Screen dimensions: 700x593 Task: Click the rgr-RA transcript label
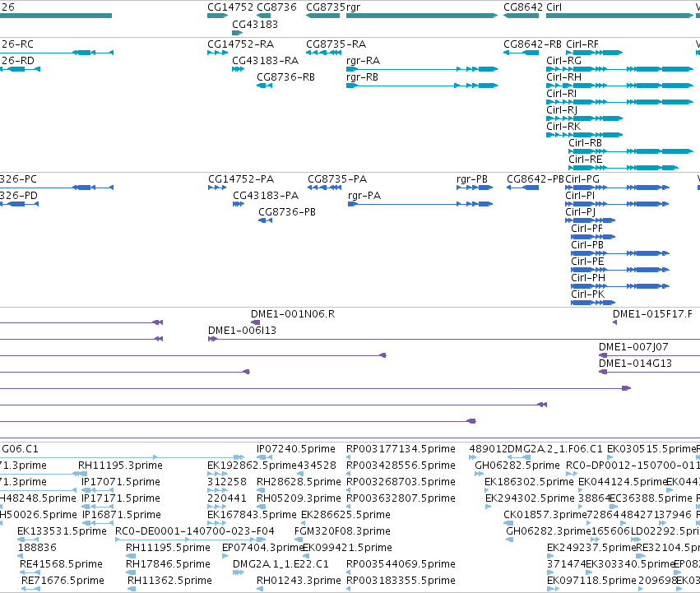click(364, 61)
